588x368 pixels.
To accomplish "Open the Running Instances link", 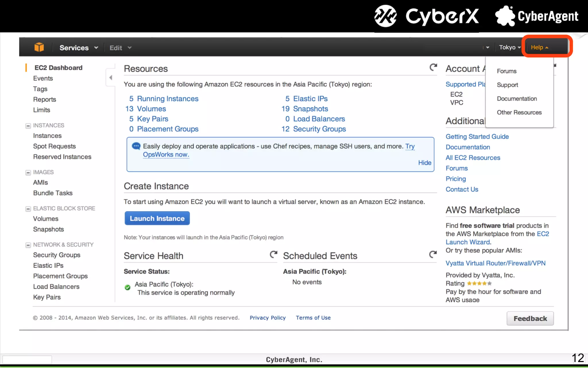I will pyautogui.click(x=167, y=99).
